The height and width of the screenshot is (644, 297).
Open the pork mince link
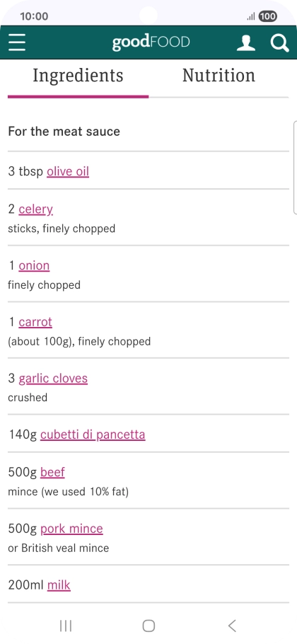[71, 529]
